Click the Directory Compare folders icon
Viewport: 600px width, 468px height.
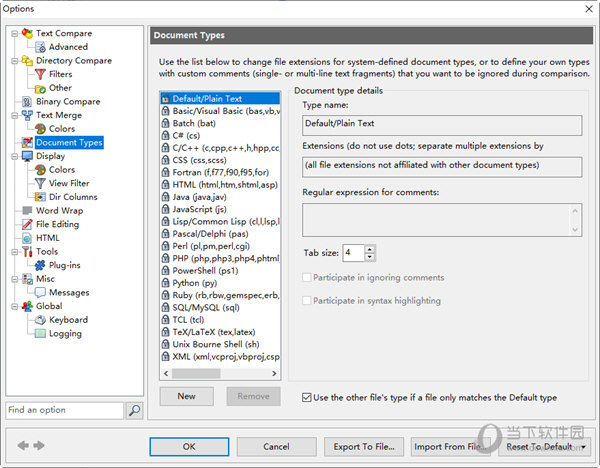27,60
